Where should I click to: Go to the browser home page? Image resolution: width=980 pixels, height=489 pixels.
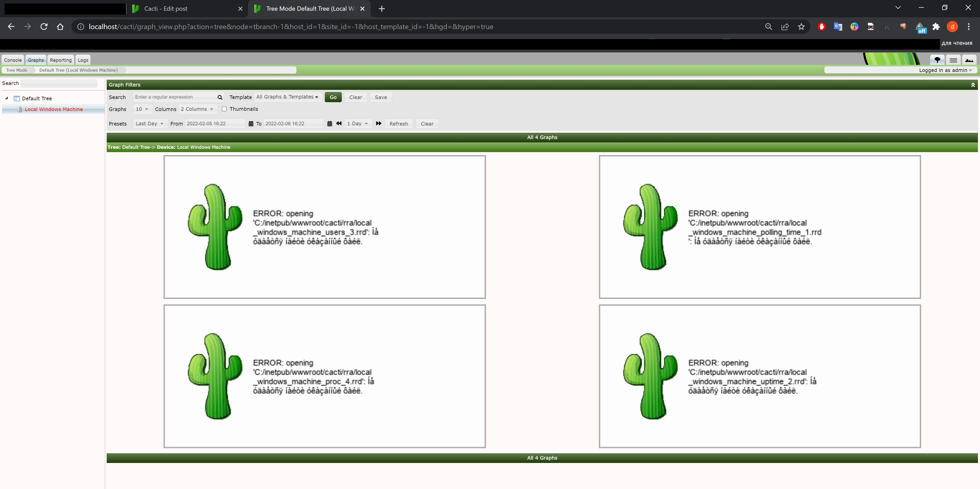coord(60,27)
